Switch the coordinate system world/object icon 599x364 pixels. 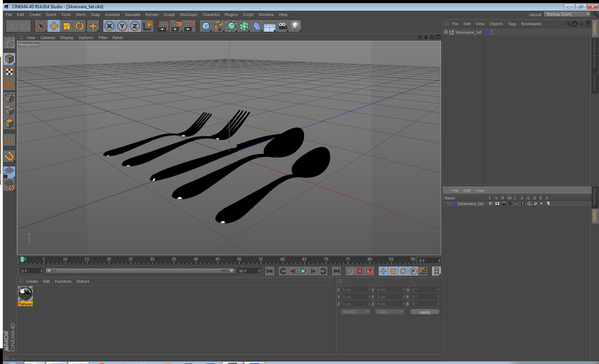(x=148, y=26)
